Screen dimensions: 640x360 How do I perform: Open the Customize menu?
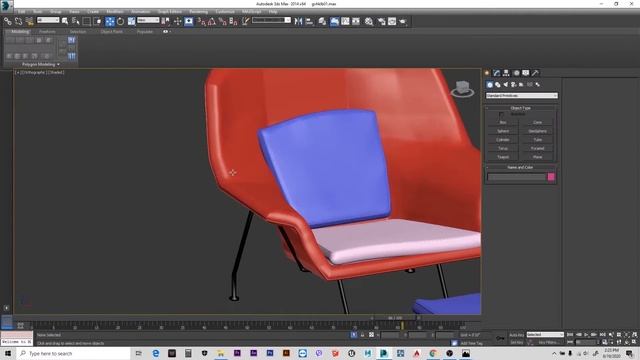click(x=225, y=11)
